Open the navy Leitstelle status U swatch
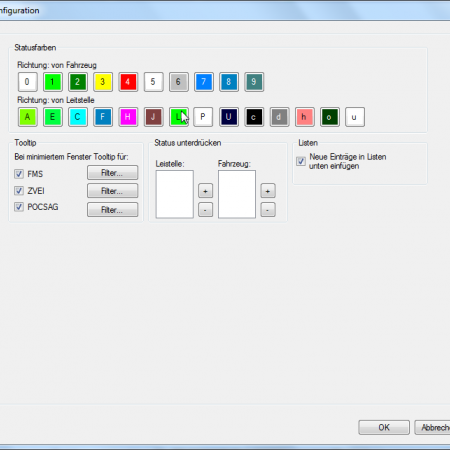Screen dimensions: 450x450 [229, 117]
